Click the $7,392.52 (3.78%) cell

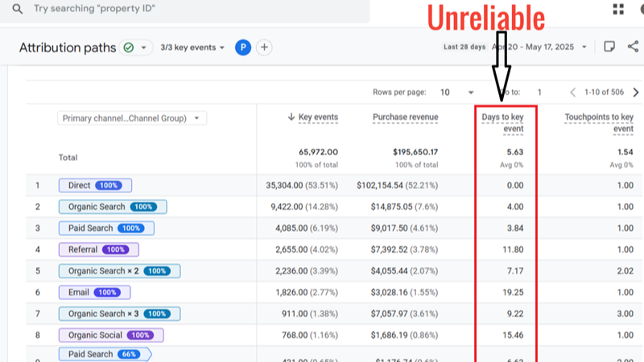(405, 249)
